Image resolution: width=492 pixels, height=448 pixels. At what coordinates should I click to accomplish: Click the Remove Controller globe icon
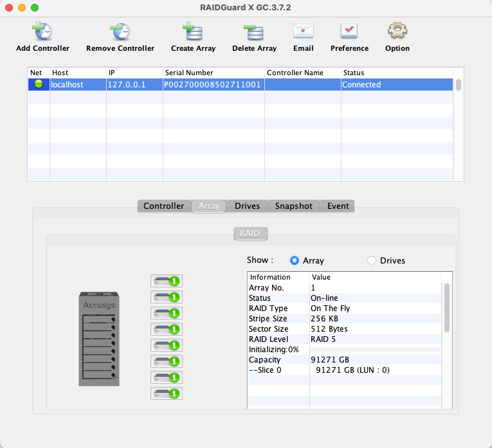point(120,31)
